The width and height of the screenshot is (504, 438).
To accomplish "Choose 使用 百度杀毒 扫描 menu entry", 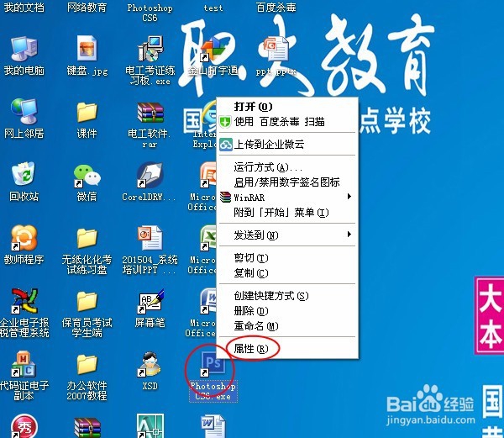I will pyautogui.click(x=287, y=122).
